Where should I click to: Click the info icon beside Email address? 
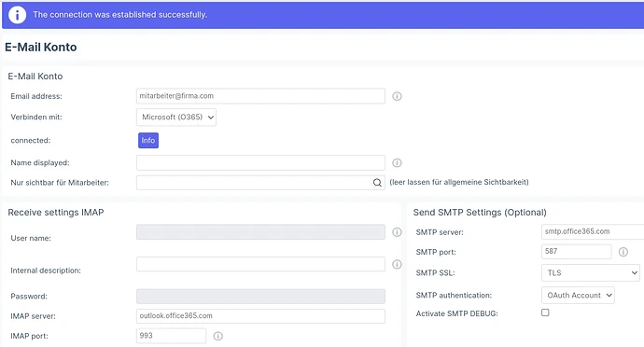tap(397, 96)
